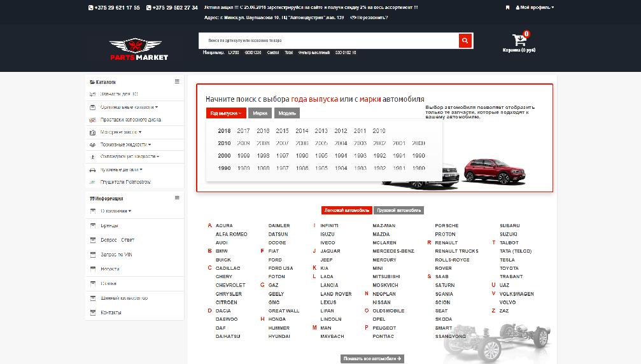Image resolution: width=641 pixels, height=364 pixels.
Task: Click the icon beside Запчасти для ТО
Action: tap(92, 94)
